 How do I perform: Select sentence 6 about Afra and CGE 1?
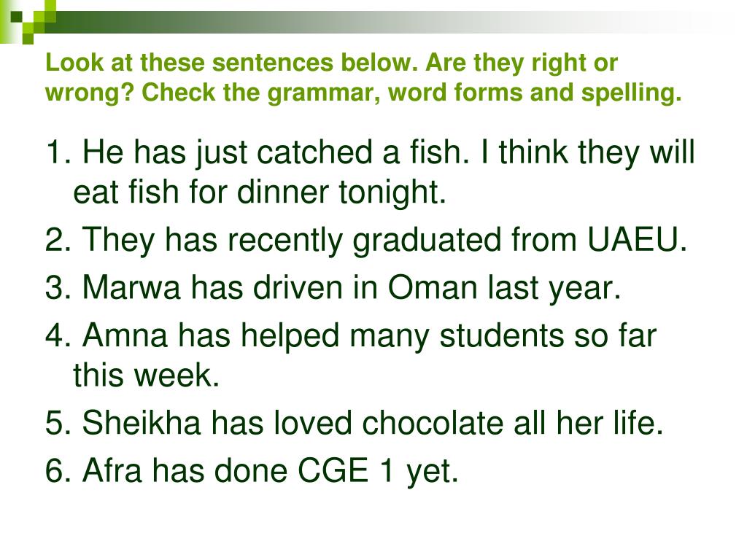tap(252, 472)
